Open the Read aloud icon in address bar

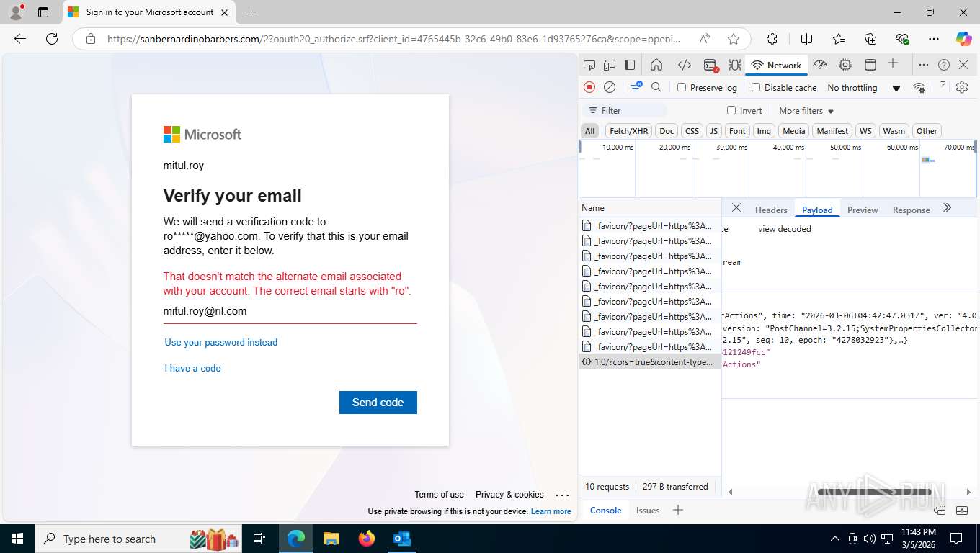[705, 39]
